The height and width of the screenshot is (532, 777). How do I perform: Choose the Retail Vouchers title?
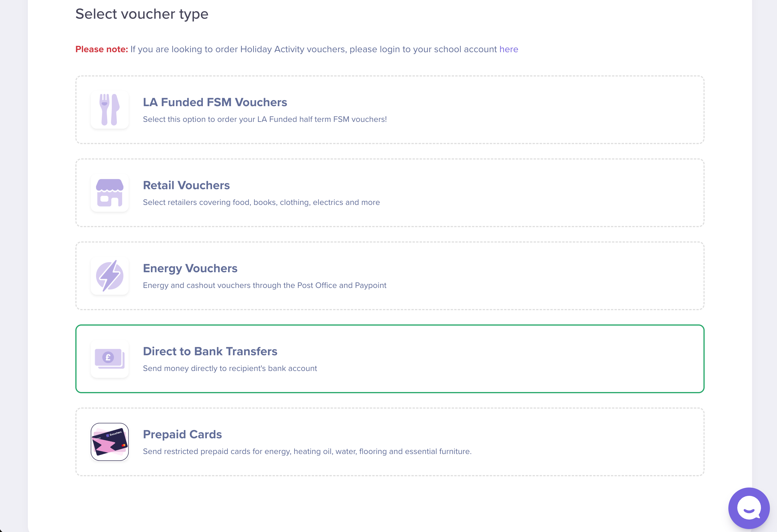coord(186,185)
